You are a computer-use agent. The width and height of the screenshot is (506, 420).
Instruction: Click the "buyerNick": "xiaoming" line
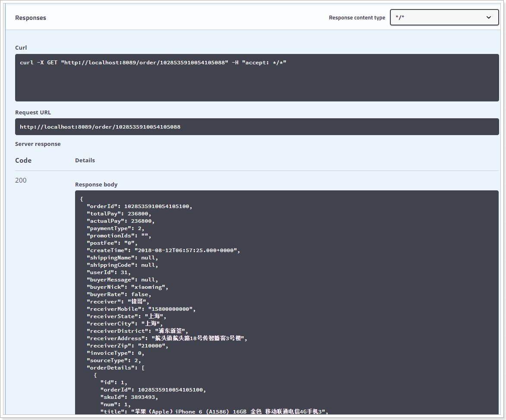click(127, 287)
